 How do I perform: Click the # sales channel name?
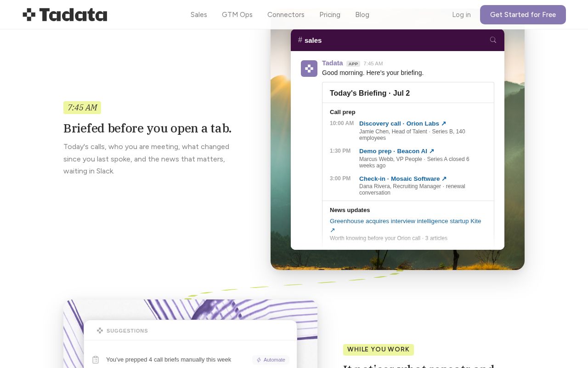310,40
